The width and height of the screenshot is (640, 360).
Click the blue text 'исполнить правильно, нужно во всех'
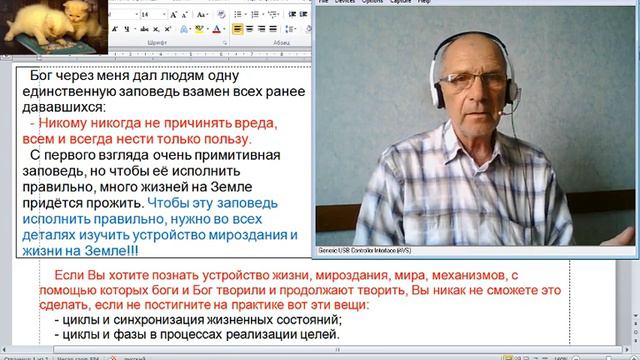142,219
